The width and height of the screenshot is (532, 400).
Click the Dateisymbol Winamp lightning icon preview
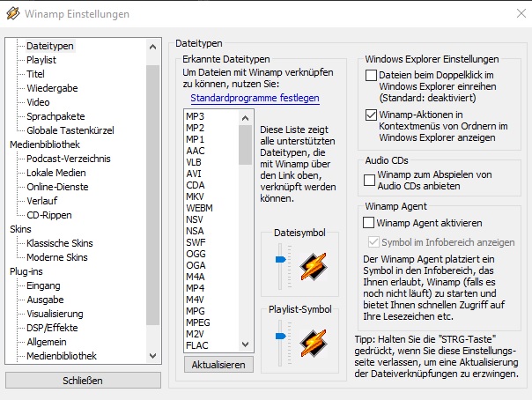(314, 267)
